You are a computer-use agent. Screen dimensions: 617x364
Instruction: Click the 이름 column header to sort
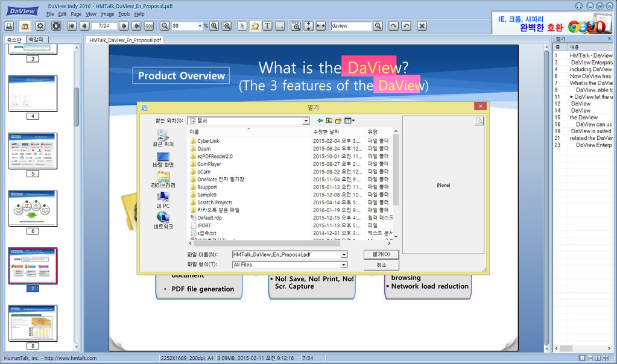249,132
